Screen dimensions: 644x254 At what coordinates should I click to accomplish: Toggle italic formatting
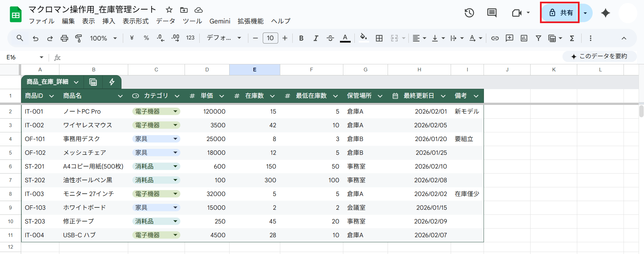(x=315, y=38)
